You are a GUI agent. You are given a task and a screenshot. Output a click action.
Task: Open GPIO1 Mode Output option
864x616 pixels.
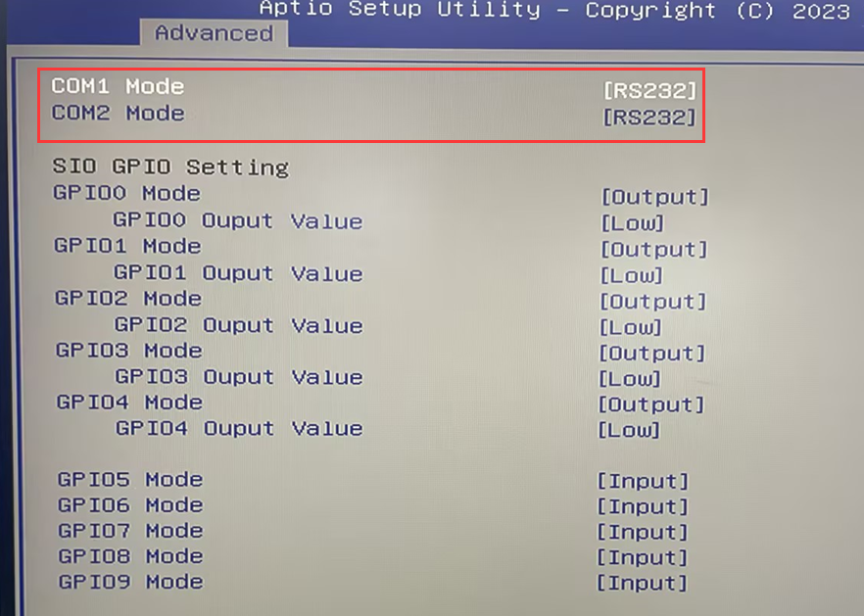pos(653,250)
